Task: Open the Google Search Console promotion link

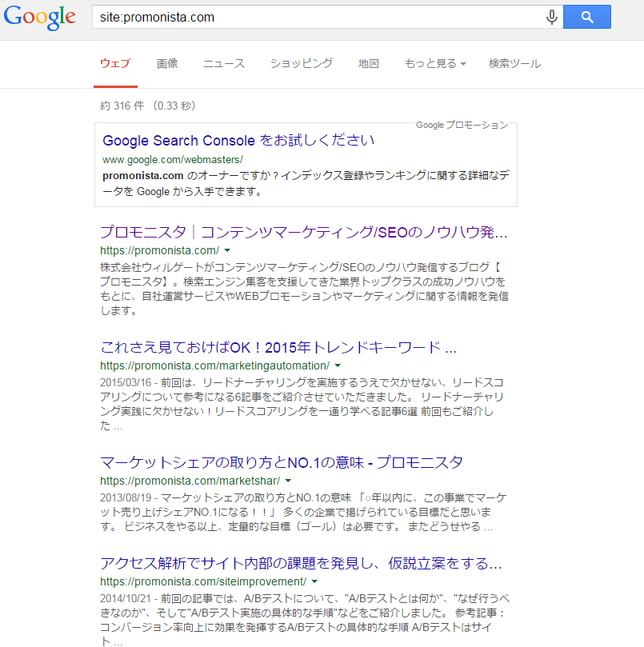Action: click(238, 141)
